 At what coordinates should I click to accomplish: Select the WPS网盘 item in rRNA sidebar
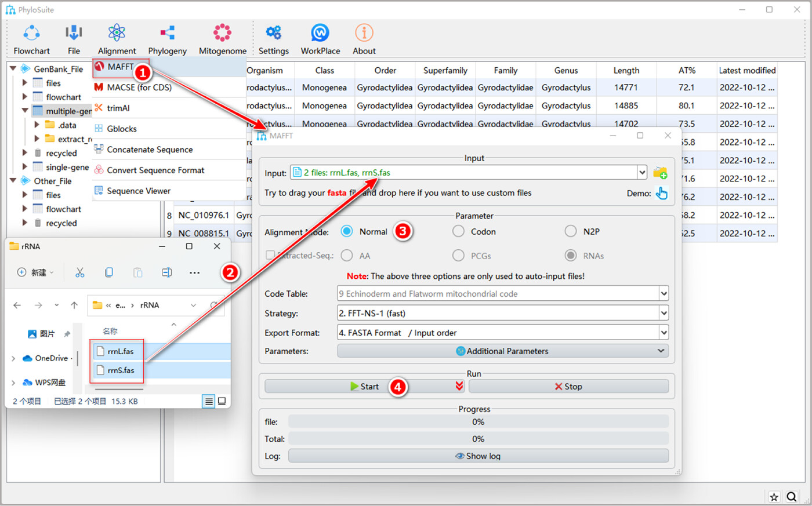click(x=44, y=382)
